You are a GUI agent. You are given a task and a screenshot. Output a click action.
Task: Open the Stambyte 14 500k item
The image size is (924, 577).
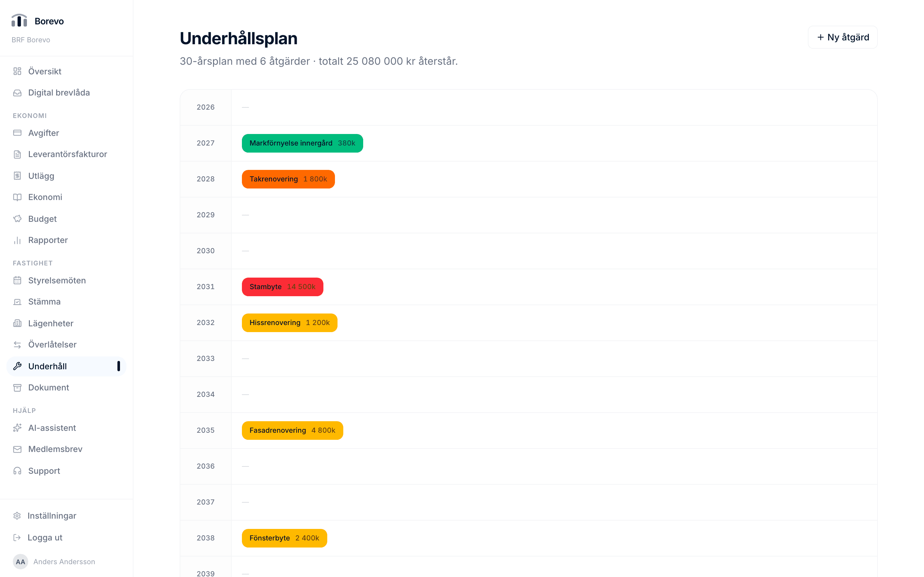pyautogui.click(x=283, y=287)
